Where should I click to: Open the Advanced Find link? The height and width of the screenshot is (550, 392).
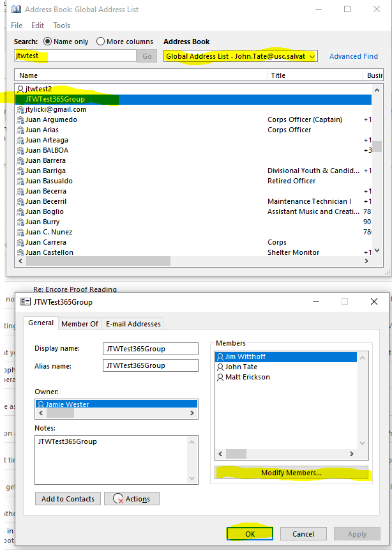353,56
